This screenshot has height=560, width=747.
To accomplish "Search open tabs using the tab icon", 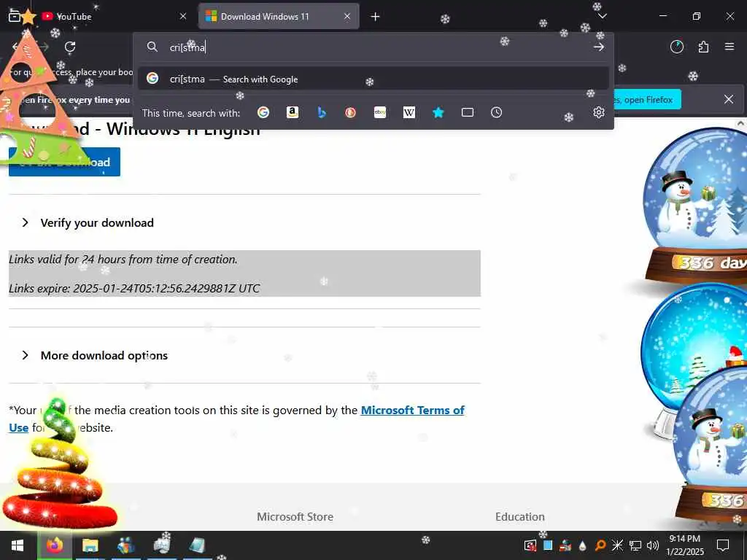I will click(x=468, y=112).
